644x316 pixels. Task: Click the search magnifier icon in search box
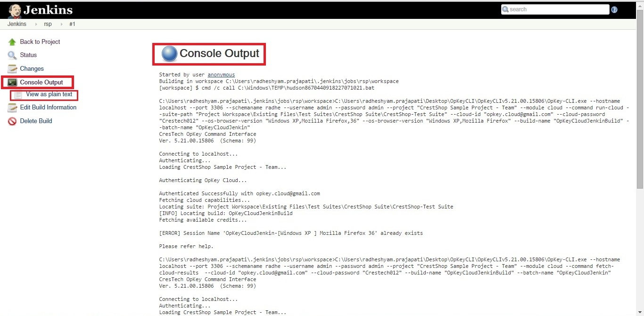point(505,9)
